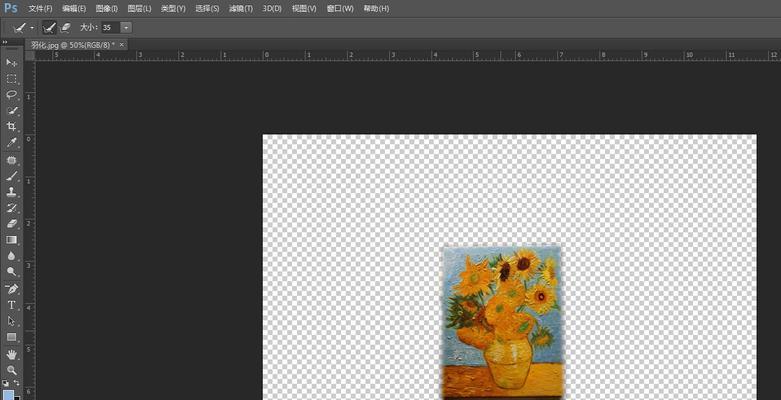
Task: Select the Eyedropper tool
Action: coord(11,143)
